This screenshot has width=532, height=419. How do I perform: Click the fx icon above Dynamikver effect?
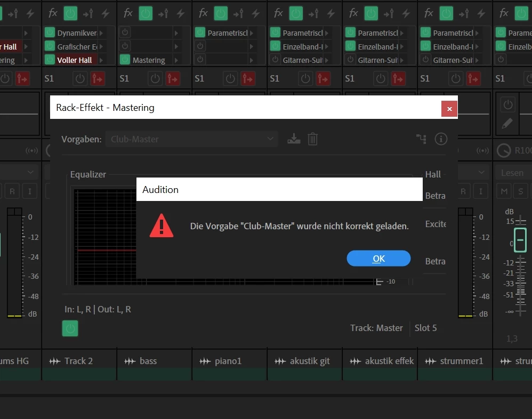53,13
